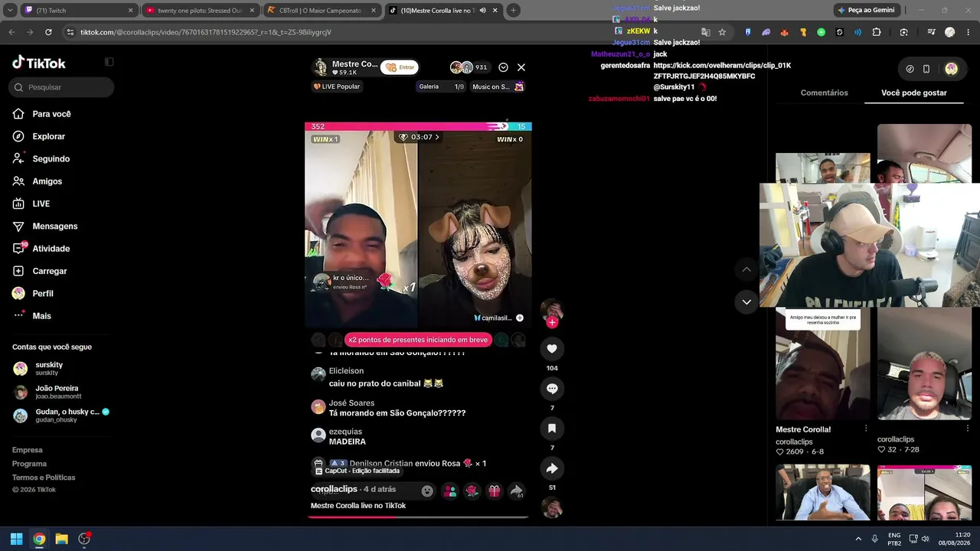Click the Pesquisar search field
Screen dimensions: 980x551
pos(61,87)
